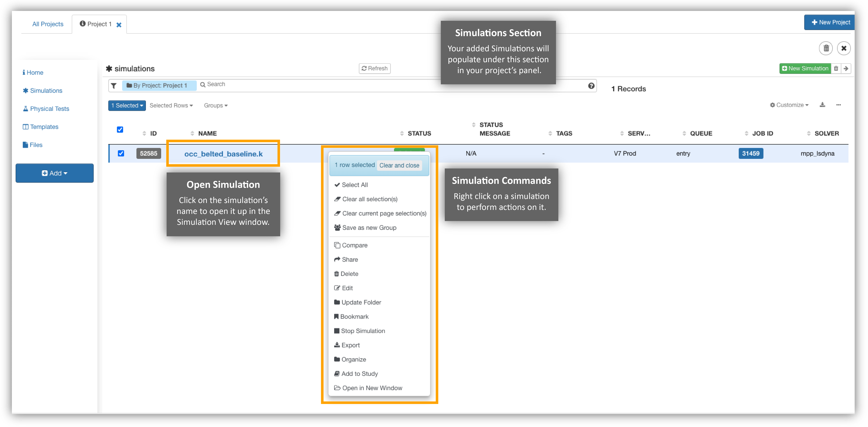Screen dimensions: 868x427
Task: Sort by TAGS column arrows
Action: tap(550, 134)
